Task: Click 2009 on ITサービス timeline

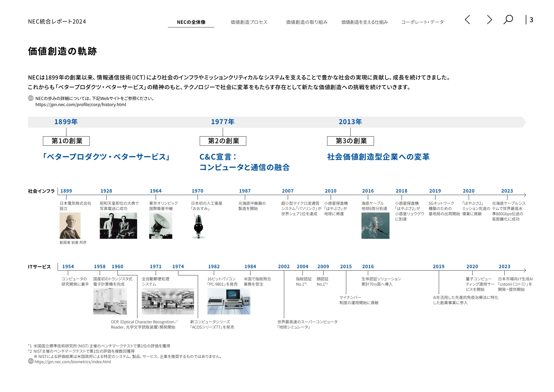Action: [x=323, y=267]
